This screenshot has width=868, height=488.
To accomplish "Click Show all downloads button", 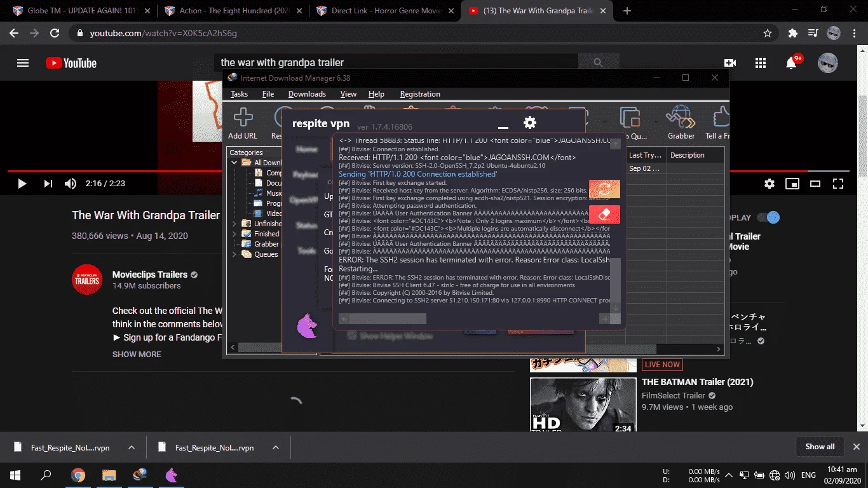I will point(820,447).
